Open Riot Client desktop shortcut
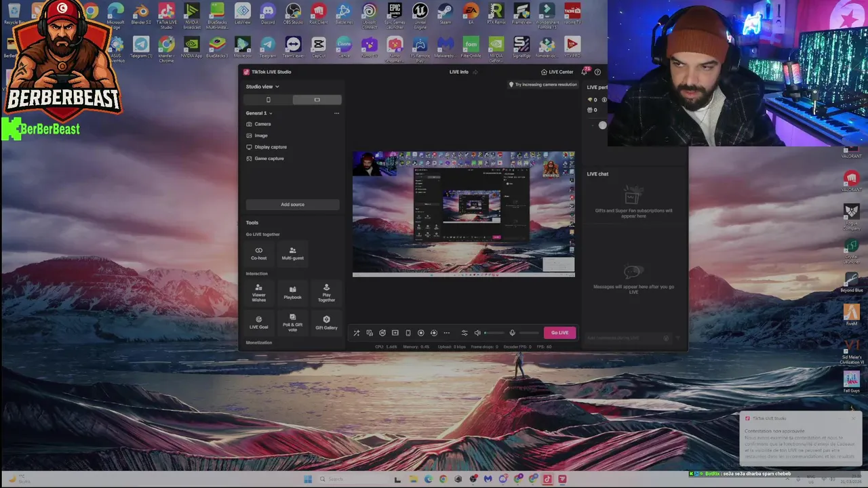This screenshot has width=868, height=488. (x=318, y=14)
